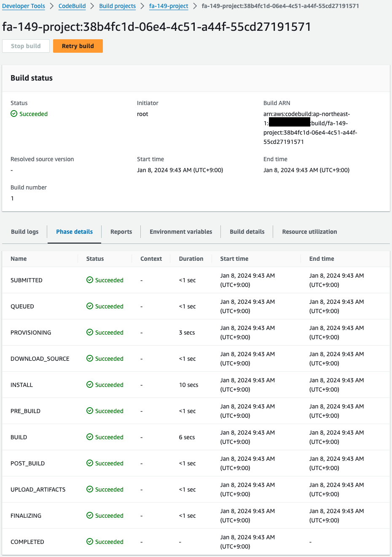Click the PROVISIONING phase success checkmark

click(x=89, y=332)
